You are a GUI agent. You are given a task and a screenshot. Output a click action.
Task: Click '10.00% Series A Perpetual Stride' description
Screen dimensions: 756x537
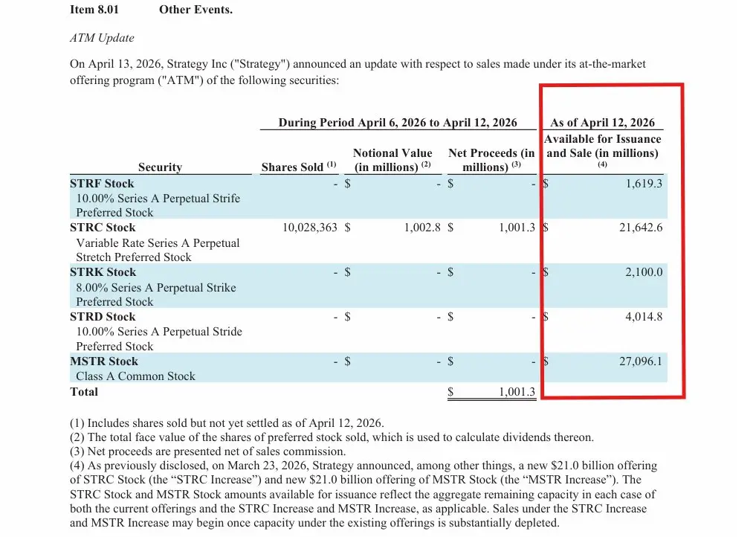159,332
